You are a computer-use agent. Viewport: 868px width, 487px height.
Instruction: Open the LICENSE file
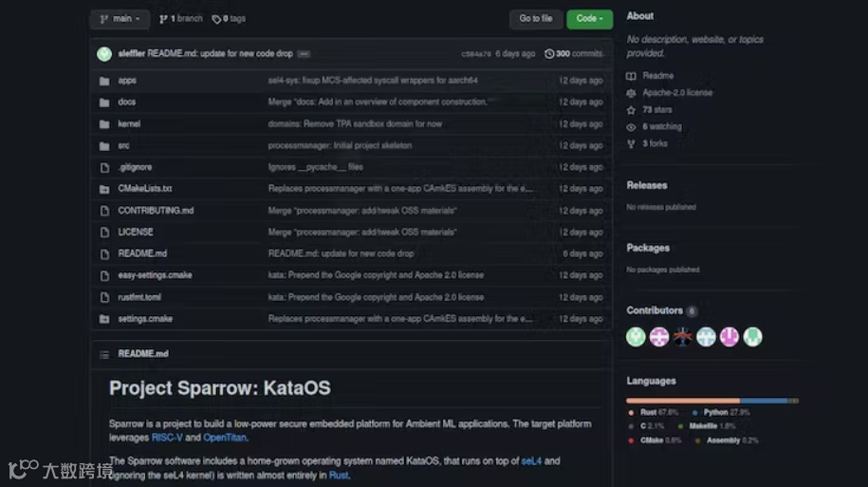coord(136,233)
